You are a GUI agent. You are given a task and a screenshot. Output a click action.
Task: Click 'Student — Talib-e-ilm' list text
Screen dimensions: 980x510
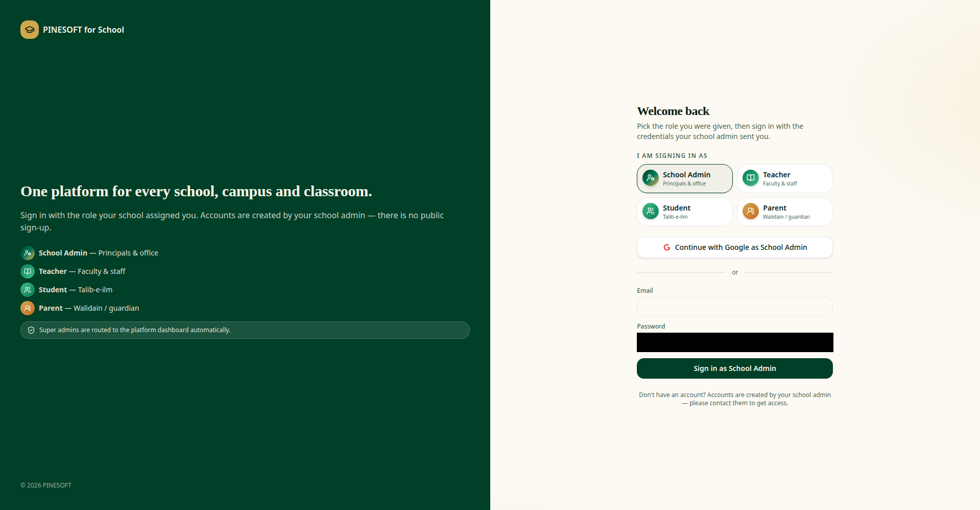click(x=76, y=290)
